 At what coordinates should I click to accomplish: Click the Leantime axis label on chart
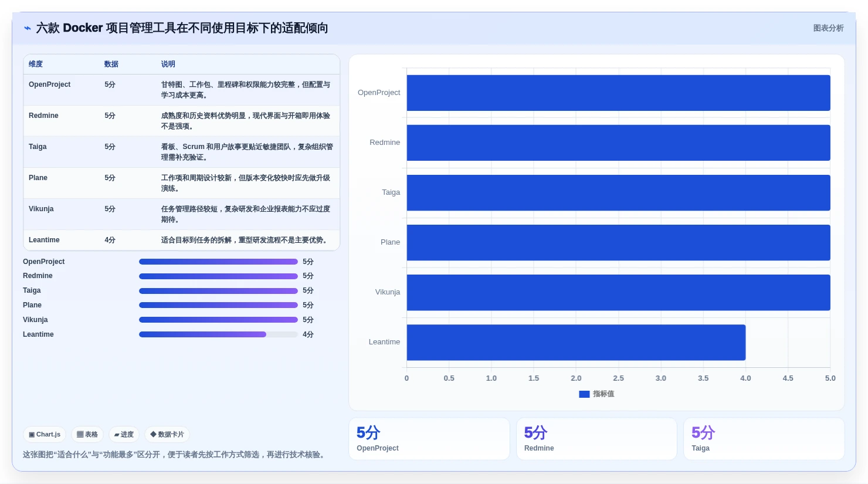(384, 342)
